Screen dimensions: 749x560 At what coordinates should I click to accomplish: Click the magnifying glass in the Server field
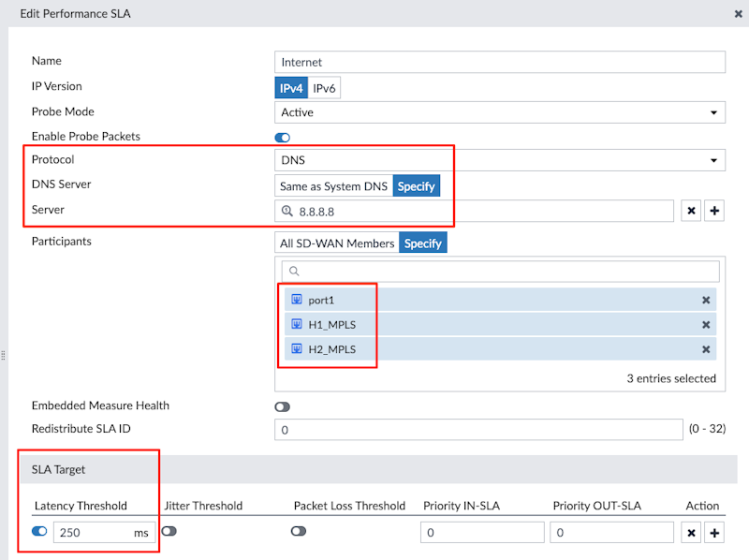[285, 210]
